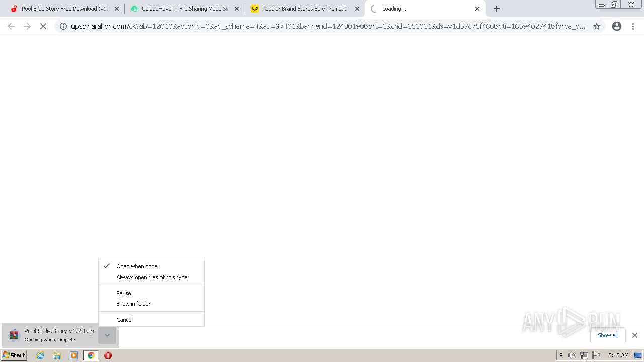Show hidden system tray icons

(561, 355)
